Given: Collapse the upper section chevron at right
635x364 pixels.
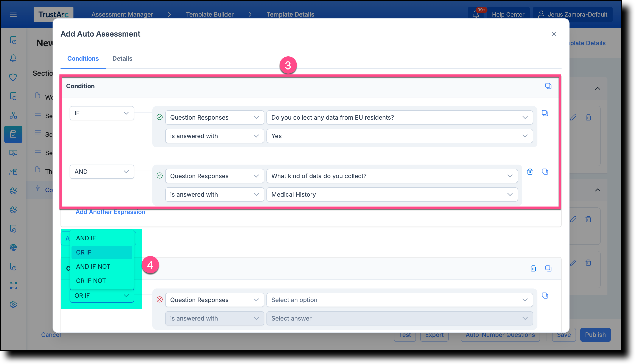Looking at the screenshot, I should [x=598, y=88].
